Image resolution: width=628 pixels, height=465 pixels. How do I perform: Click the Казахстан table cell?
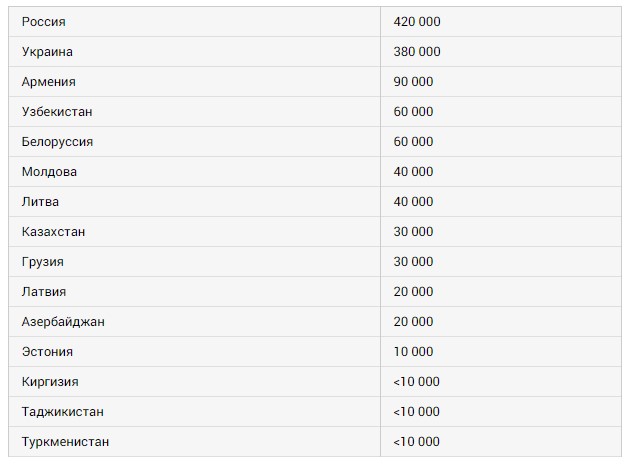[53, 231]
